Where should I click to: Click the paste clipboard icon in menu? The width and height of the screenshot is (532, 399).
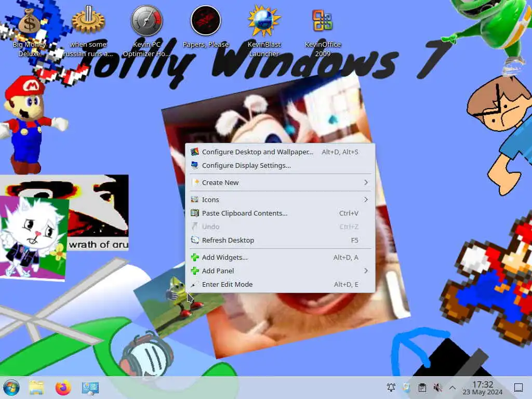[195, 212]
